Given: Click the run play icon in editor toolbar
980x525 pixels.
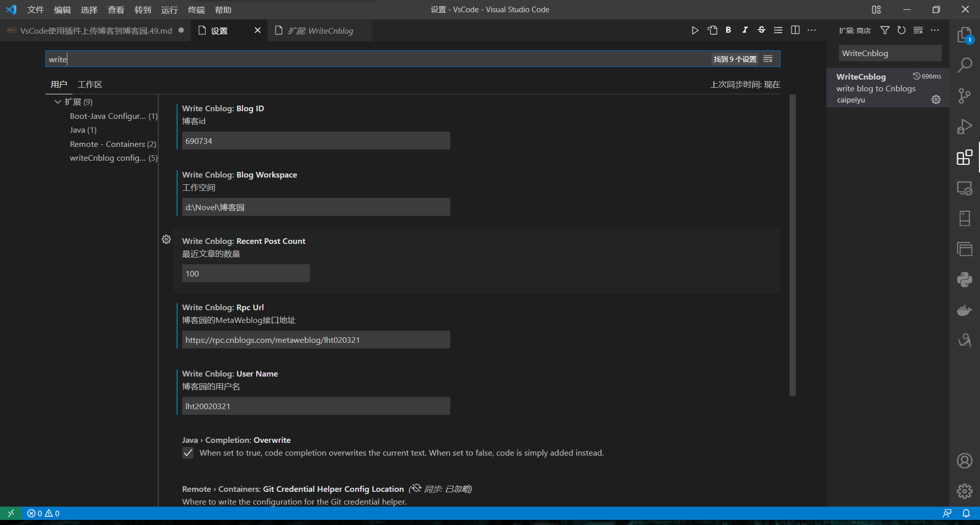Looking at the screenshot, I should 695,31.
